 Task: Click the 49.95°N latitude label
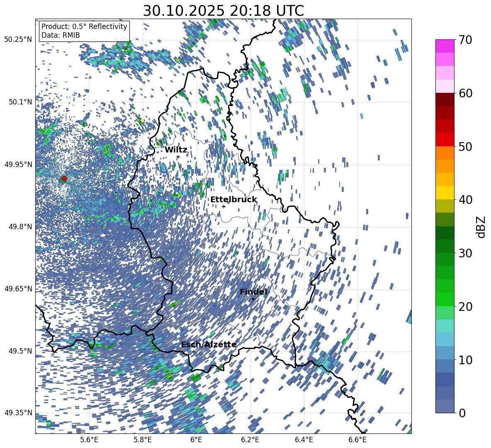click(18, 164)
